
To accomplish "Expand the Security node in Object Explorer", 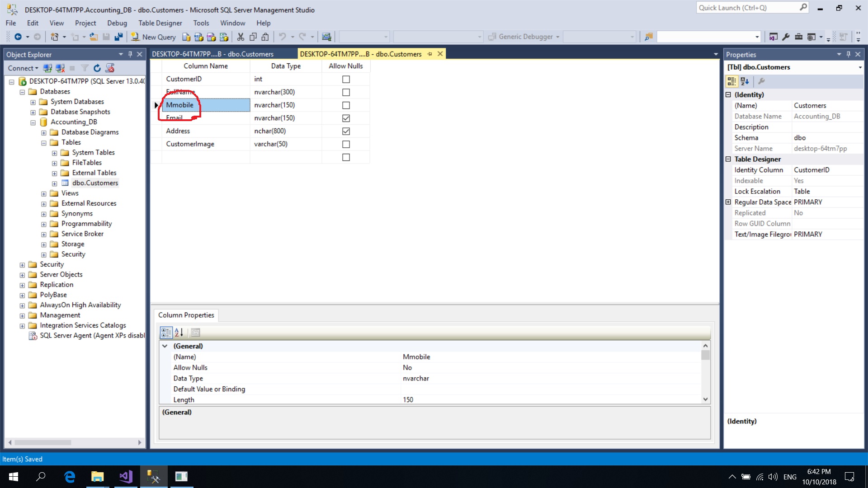I will (x=22, y=264).
